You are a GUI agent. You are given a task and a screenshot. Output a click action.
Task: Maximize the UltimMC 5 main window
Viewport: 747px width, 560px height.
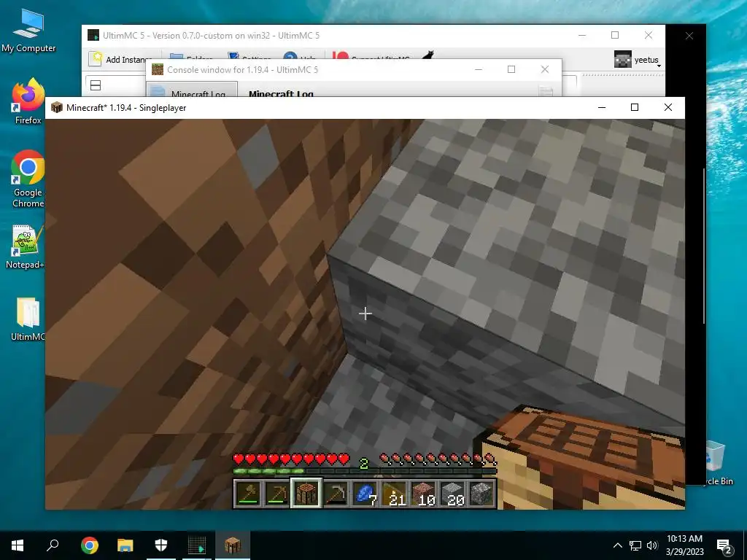pos(615,35)
